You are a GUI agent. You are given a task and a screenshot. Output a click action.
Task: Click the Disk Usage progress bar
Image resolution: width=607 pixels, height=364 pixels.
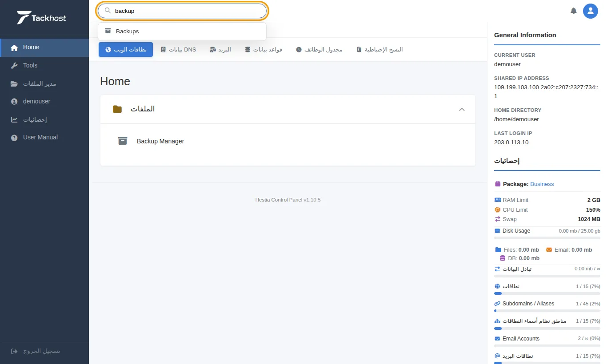[x=547, y=238]
